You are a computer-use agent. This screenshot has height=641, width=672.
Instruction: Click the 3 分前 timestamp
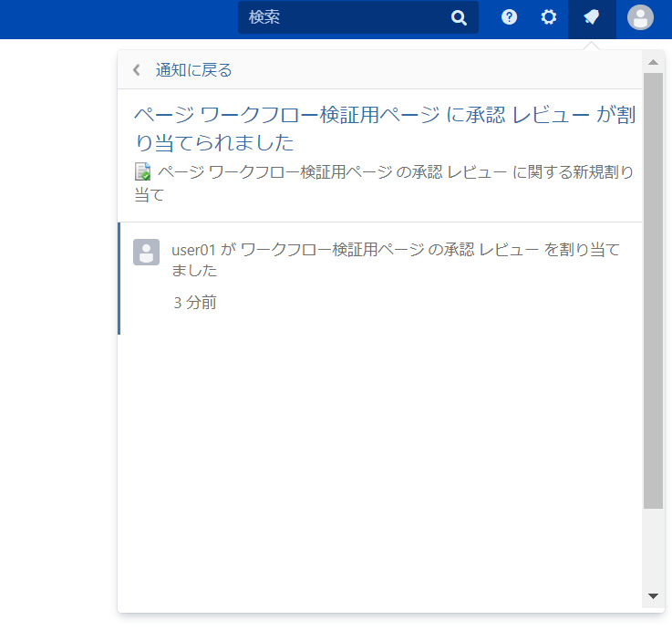point(195,303)
